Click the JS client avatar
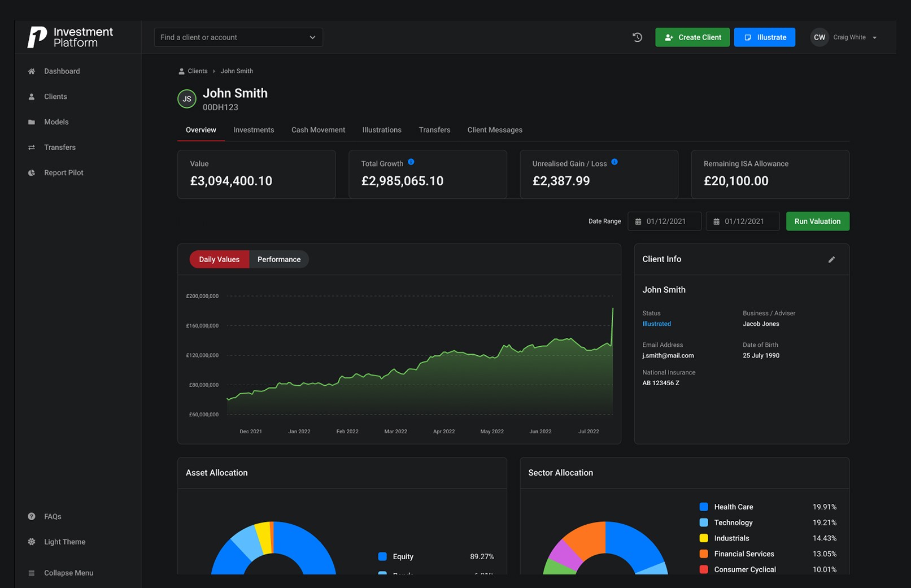 coord(187,99)
